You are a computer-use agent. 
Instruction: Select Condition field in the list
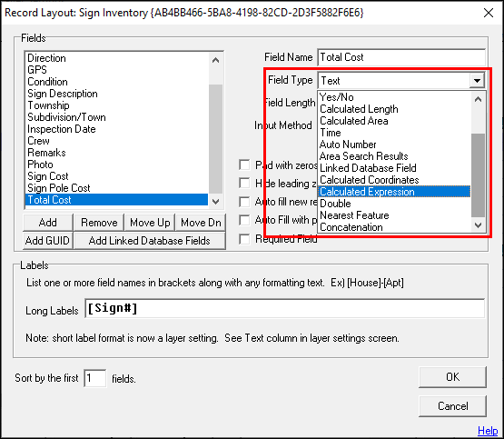(x=116, y=82)
